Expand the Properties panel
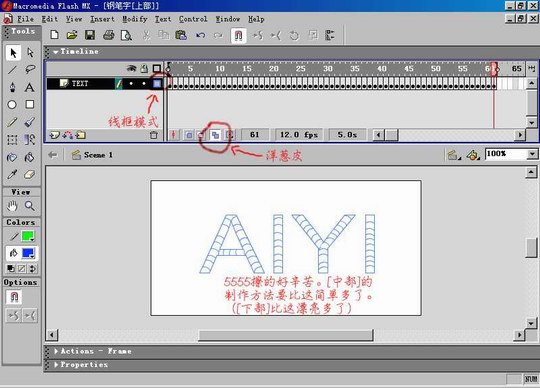Image resolution: width=540 pixels, height=388 pixels. [56, 365]
